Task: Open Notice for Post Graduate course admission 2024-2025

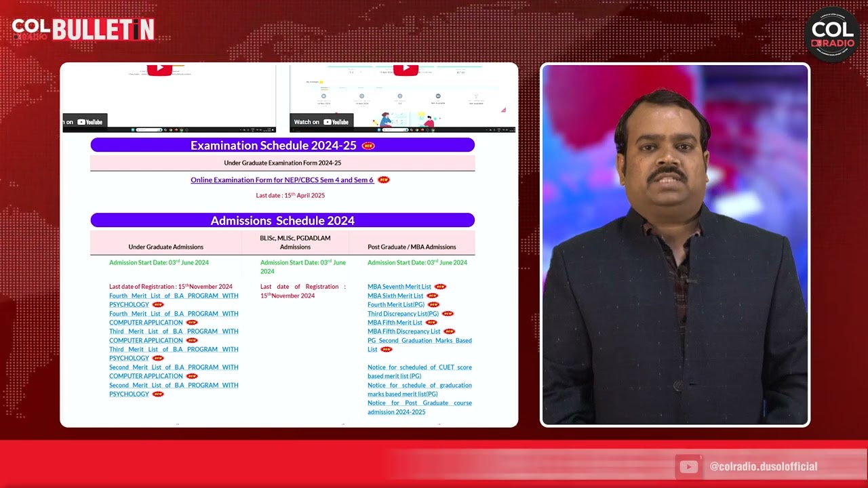Action: [x=420, y=407]
